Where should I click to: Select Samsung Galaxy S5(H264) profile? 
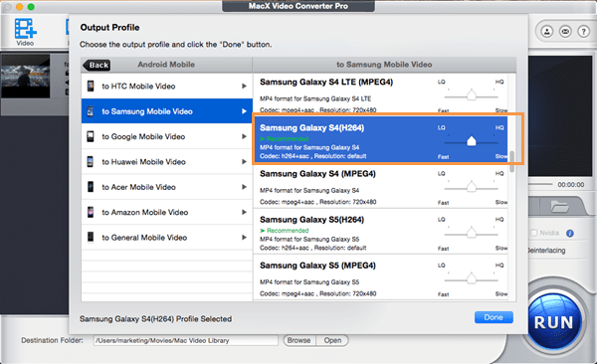(x=380, y=231)
